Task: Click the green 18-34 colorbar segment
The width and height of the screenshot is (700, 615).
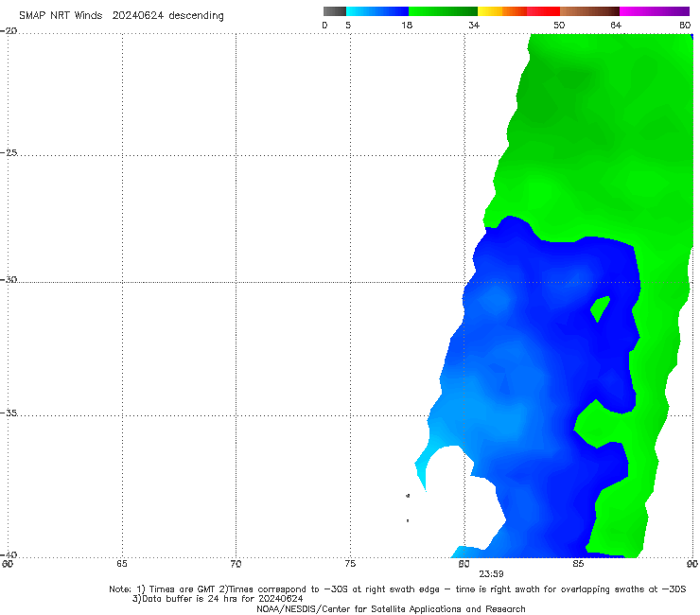Action: pos(443,11)
